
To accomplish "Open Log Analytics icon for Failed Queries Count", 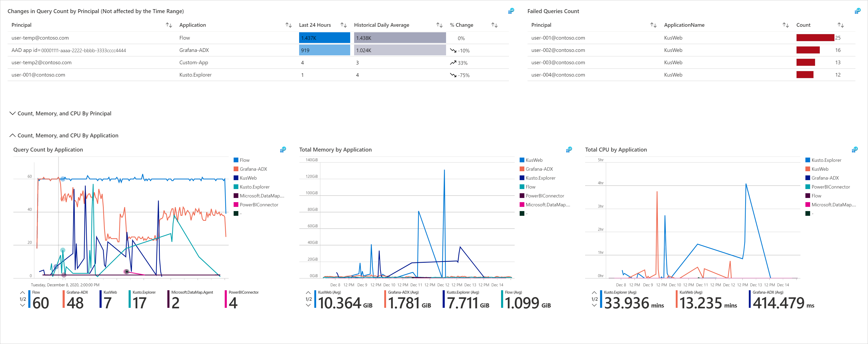I will [x=857, y=11].
